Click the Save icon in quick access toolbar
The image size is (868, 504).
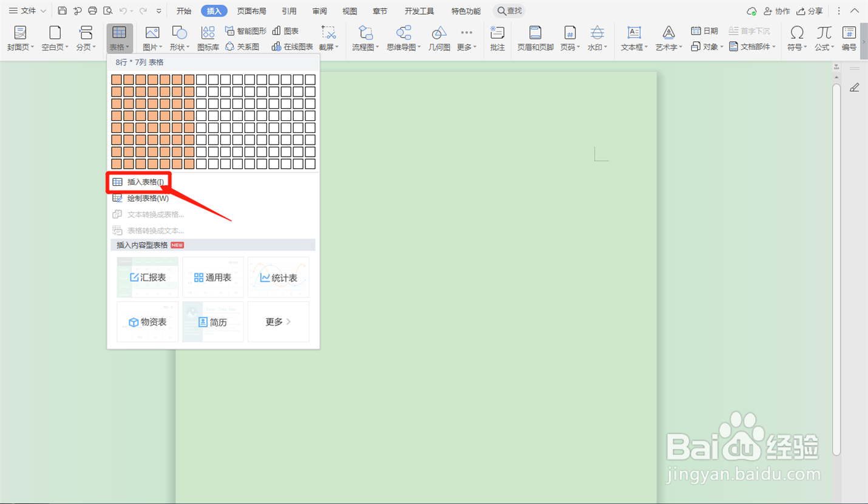pos(63,11)
